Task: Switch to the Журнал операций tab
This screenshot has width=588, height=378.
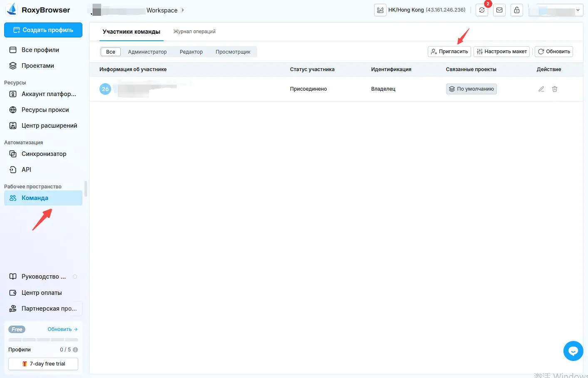Action: pyautogui.click(x=194, y=32)
